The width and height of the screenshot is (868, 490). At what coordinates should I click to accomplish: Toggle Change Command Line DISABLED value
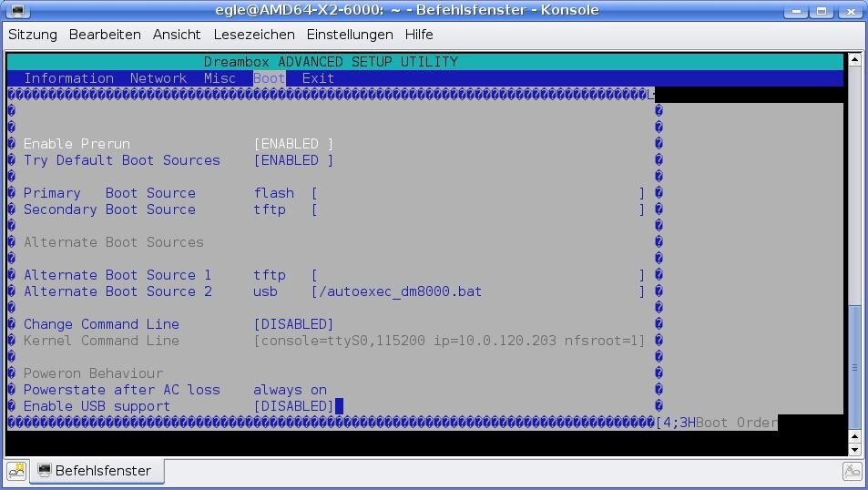pos(293,324)
